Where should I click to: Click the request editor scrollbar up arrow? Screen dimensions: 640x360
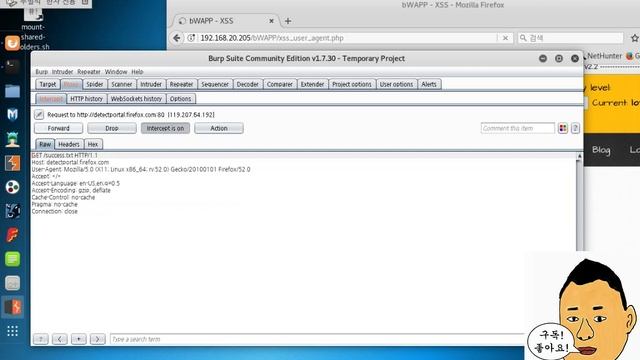point(579,156)
